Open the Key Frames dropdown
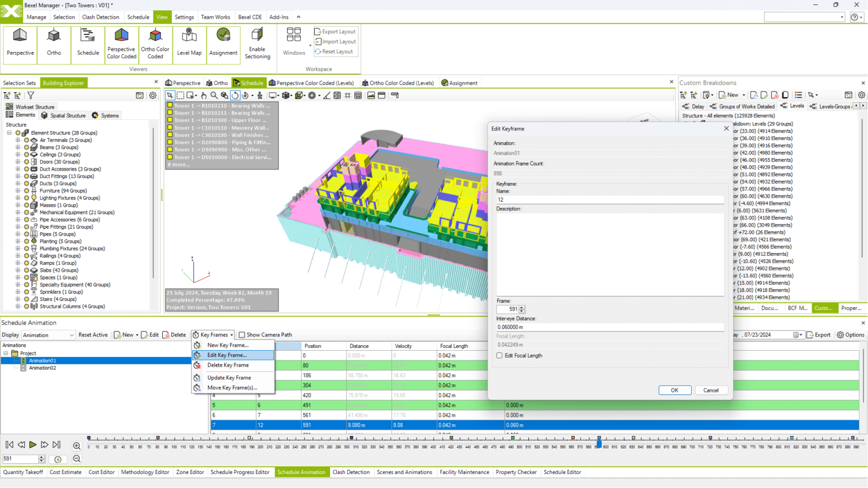The height and width of the screenshot is (488, 868). click(213, 335)
